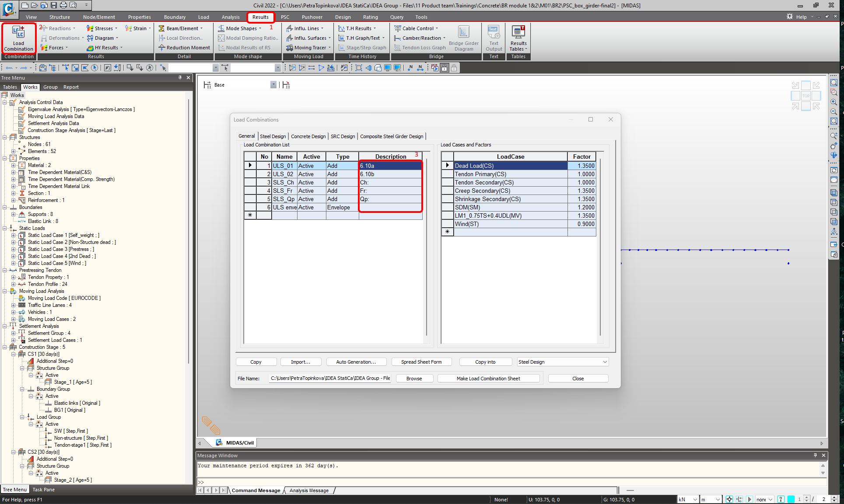
Task: Switch to the Concrete Design tab
Action: tap(308, 136)
